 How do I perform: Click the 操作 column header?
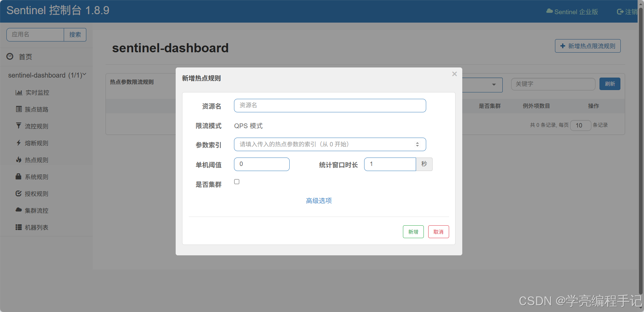coord(593,106)
